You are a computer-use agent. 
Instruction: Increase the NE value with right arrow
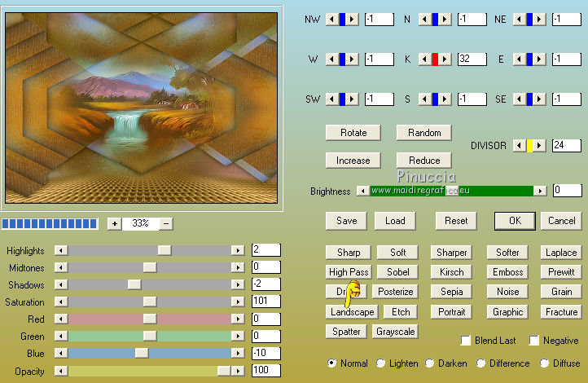pos(539,19)
